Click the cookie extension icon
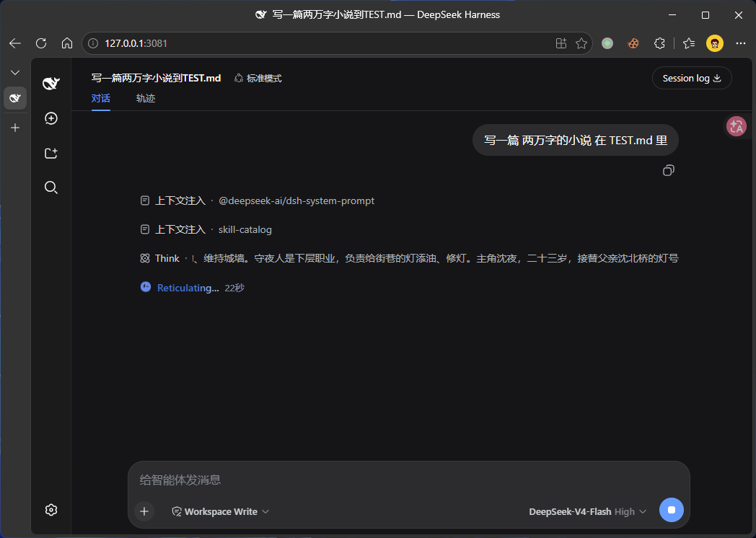The width and height of the screenshot is (756, 538). pyautogui.click(x=633, y=43)
